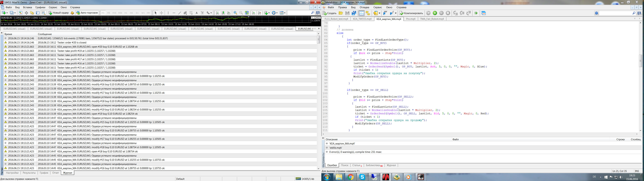644x181 pixels.
Task: Click the save floppy icon in MetaEditor
Action: (347, 13)
